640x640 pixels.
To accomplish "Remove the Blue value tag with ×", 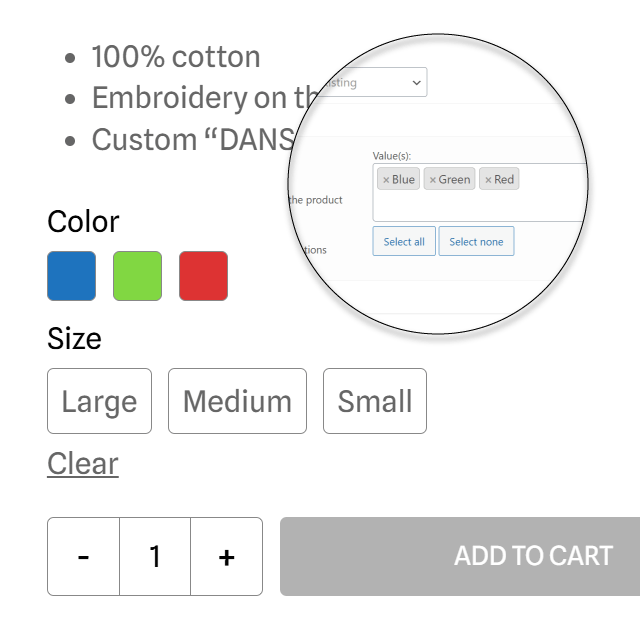I will [386, 180].
